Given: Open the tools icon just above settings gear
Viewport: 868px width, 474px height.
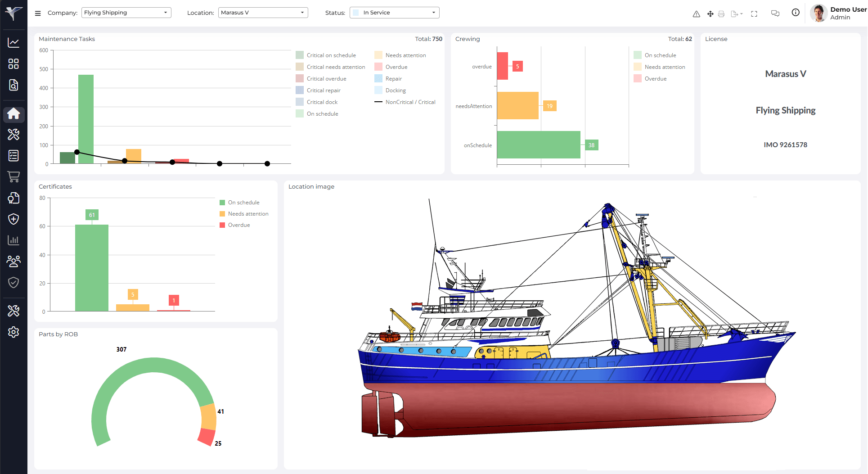Looking at the screenshot, I should [x=13, y=311].
